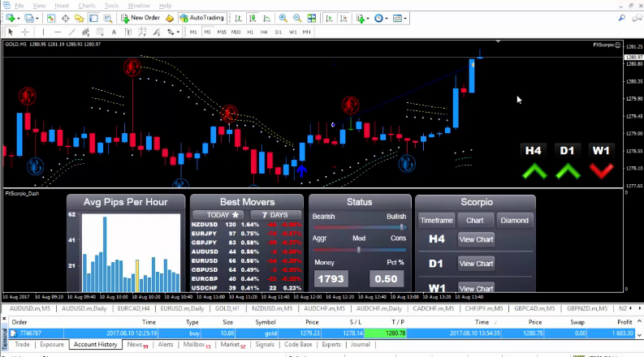The width and height of the screenshot is (644, 357).
Task: Open the Arrows objects dropdown
Action: pos(173,32)
